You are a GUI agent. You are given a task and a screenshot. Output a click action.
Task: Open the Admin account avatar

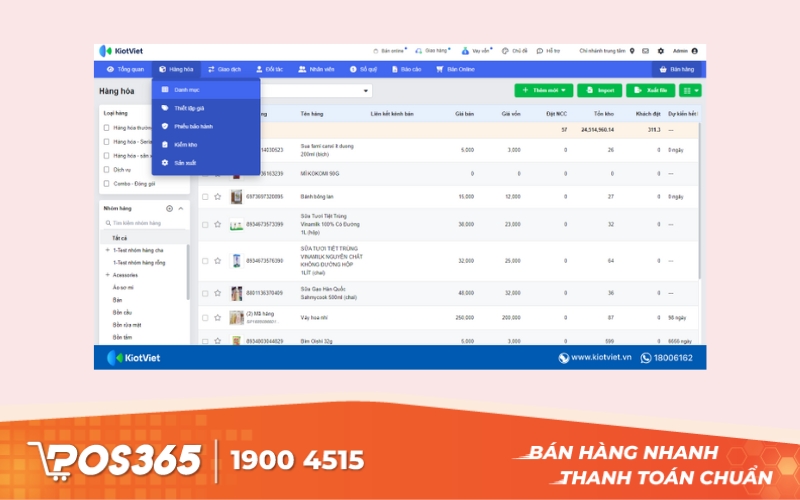tap(694, 51)
